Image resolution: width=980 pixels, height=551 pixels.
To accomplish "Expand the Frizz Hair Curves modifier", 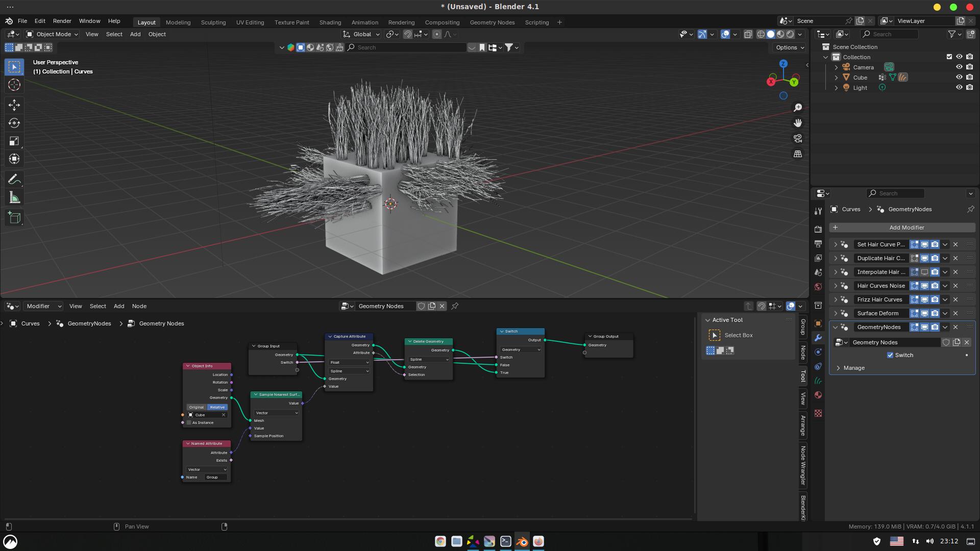I will [x=836, y=299].
